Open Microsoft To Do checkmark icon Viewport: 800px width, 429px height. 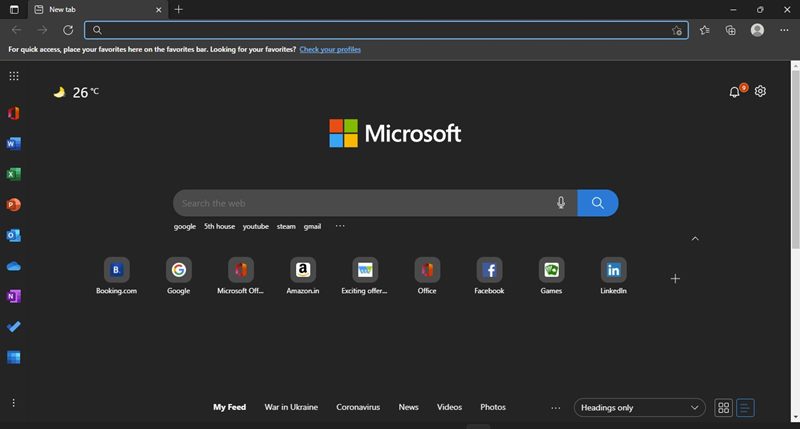point(14,326)
